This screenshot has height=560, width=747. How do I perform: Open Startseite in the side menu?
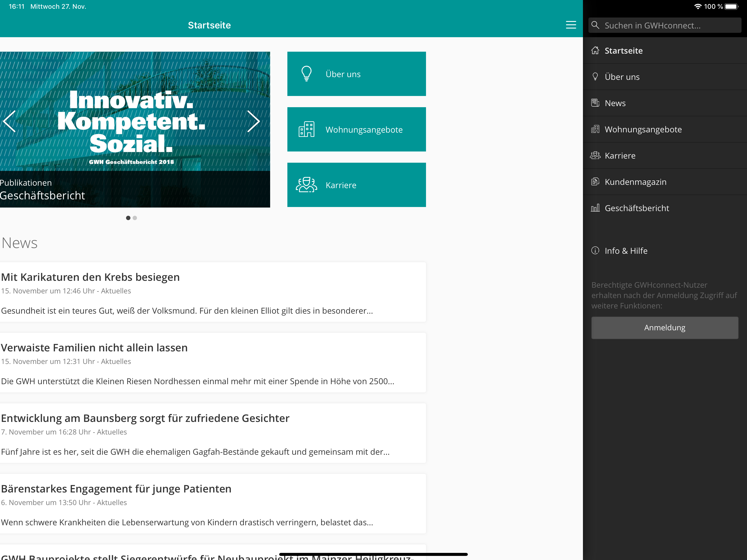665,50
